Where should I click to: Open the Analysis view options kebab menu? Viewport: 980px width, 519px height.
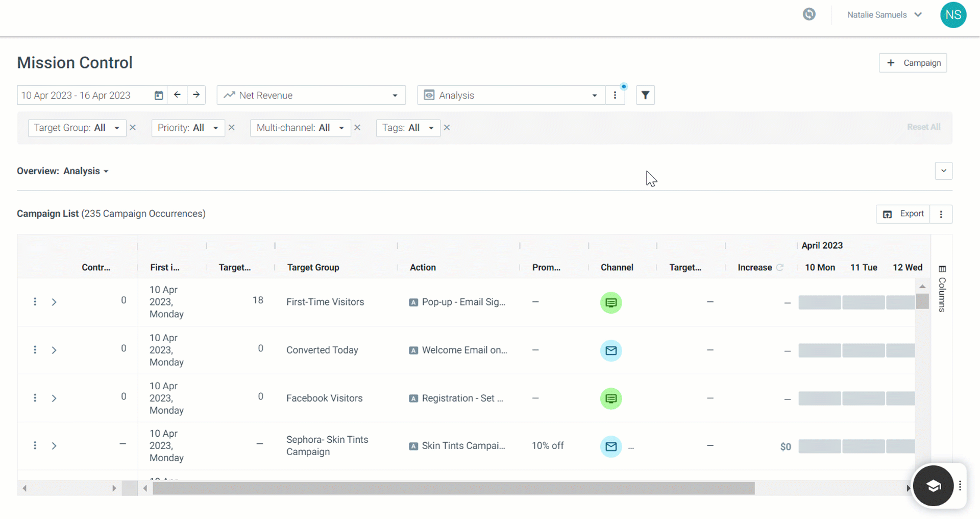(615, 95)
